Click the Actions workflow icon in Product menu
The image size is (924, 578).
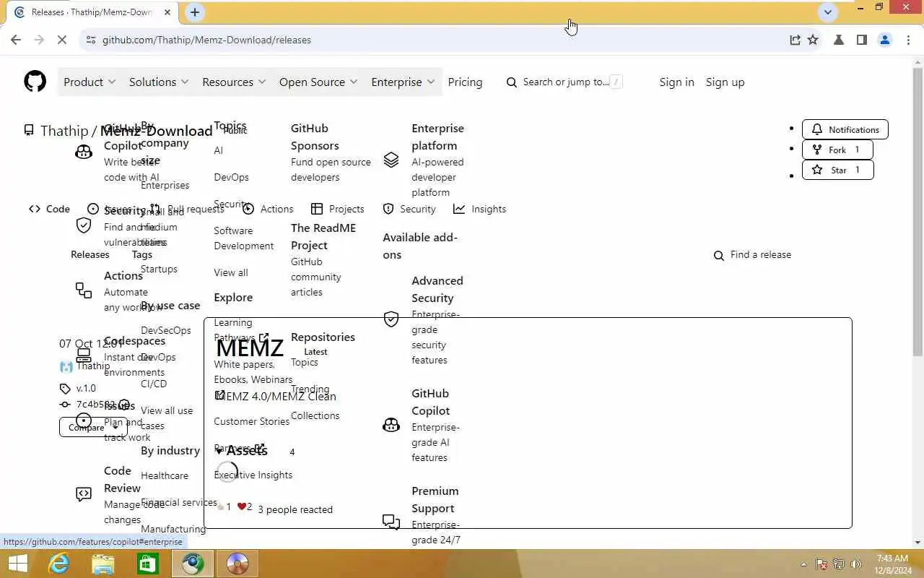(84, 290)
